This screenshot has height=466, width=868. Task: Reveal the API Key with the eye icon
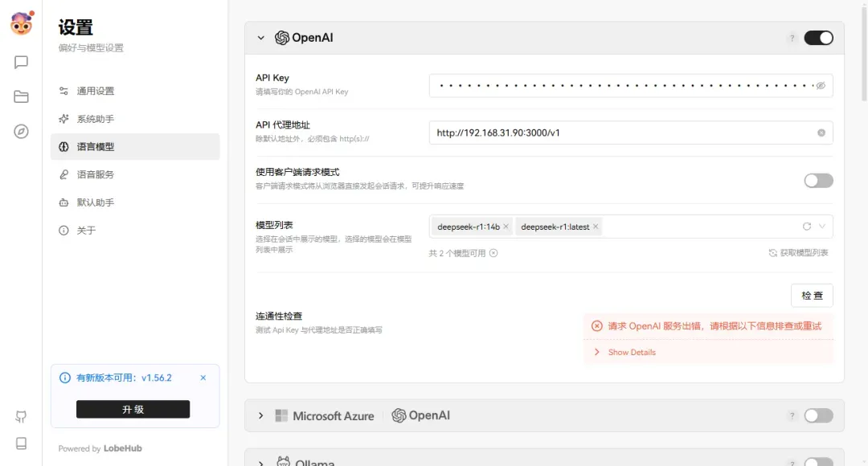point(821,84)
